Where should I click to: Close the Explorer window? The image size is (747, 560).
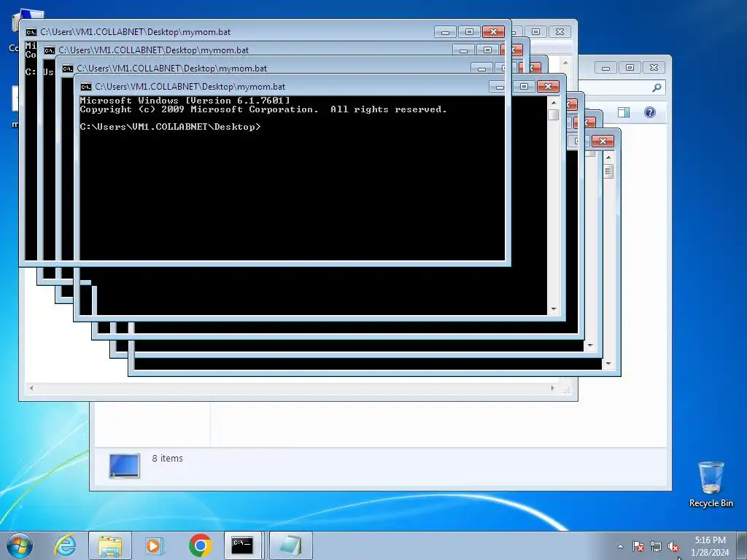654,68
